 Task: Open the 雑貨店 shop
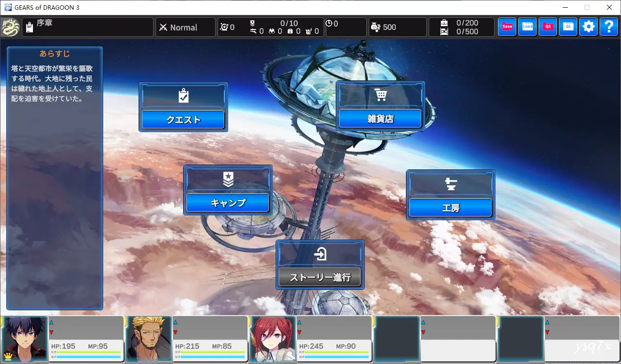click(380, 119)
